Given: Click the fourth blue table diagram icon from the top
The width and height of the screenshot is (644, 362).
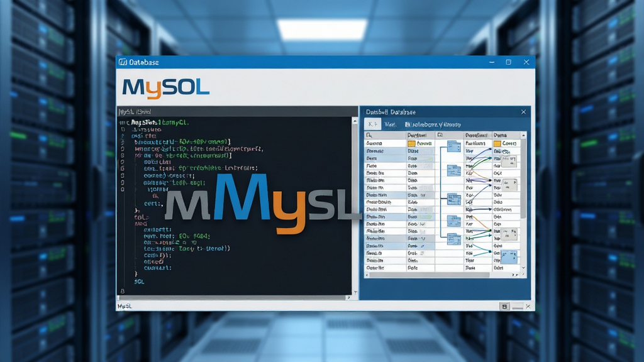Looking at the screenshot, I should tap(454, 221).
